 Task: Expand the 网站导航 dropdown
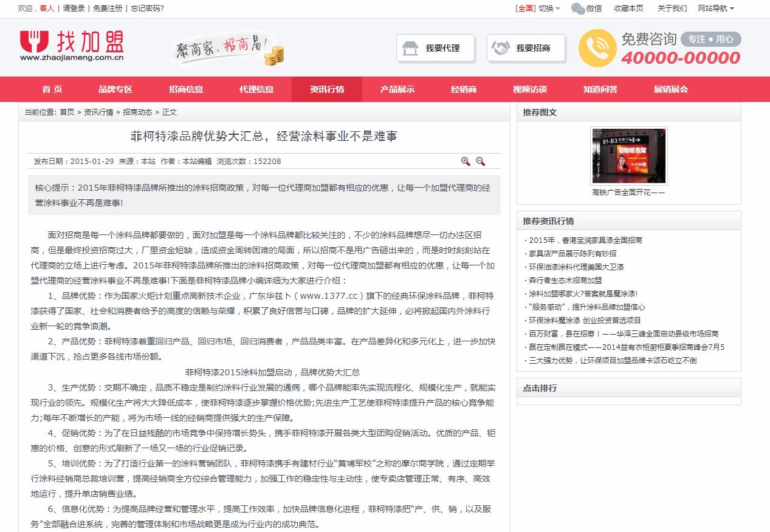(716, 9)
